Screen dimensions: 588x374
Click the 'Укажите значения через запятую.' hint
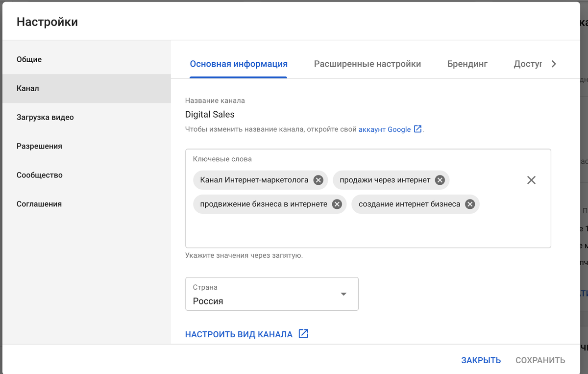[244, 255]
